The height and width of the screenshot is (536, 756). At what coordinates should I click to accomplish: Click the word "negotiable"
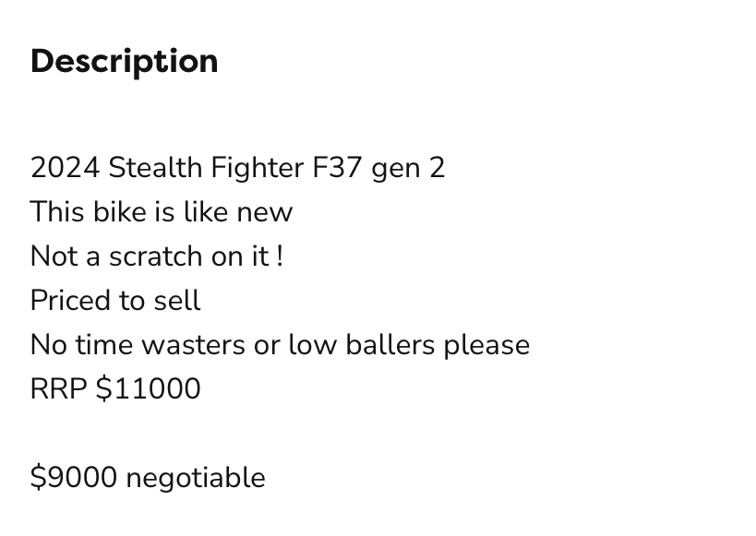point(195,478)
